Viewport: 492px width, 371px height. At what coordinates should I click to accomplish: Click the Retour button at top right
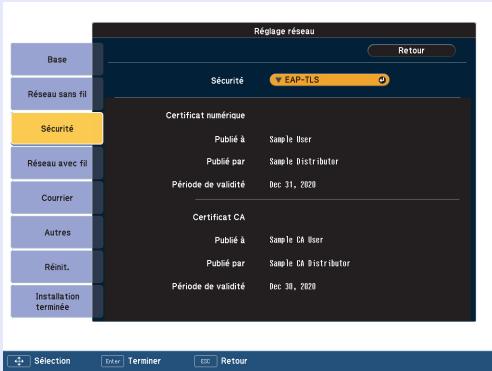(411, 51)
